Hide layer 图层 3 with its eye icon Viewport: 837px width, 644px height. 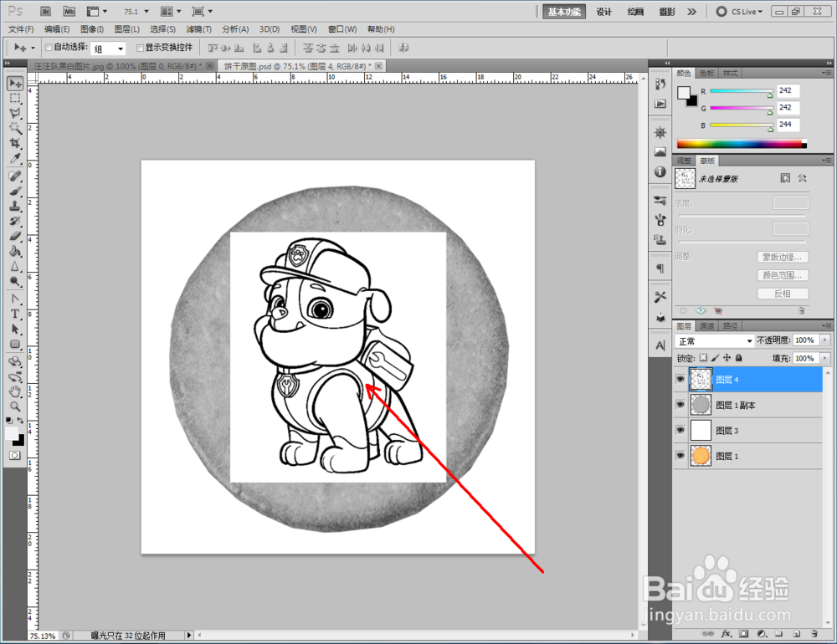point(680,430)
